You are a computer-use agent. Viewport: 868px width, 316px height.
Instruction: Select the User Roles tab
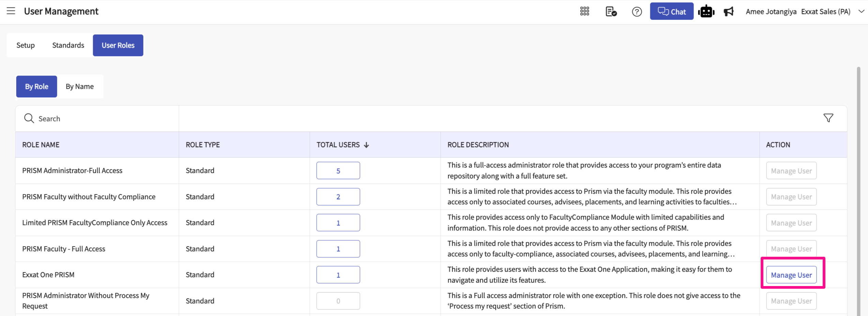[x=118, y=45]
